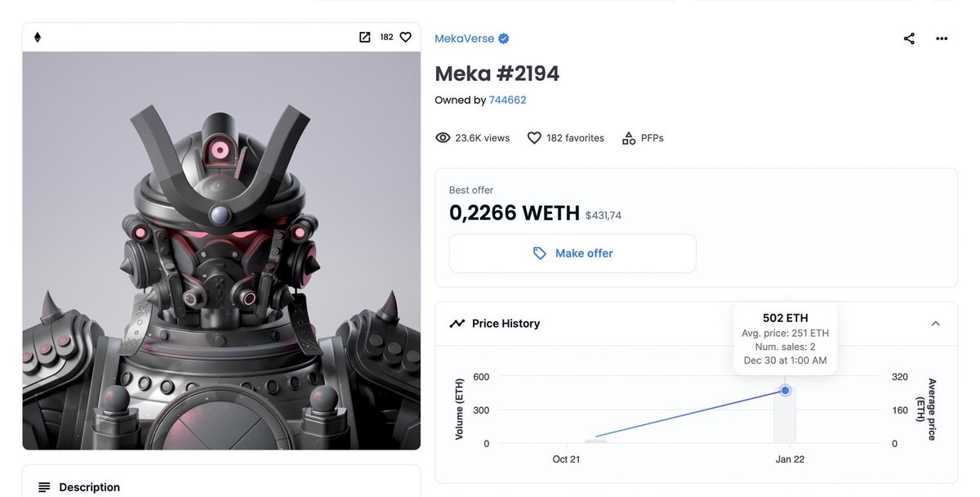The image size is (980, 497).
Task: Share this item via the share icon
Action: [x=909, y=38]
